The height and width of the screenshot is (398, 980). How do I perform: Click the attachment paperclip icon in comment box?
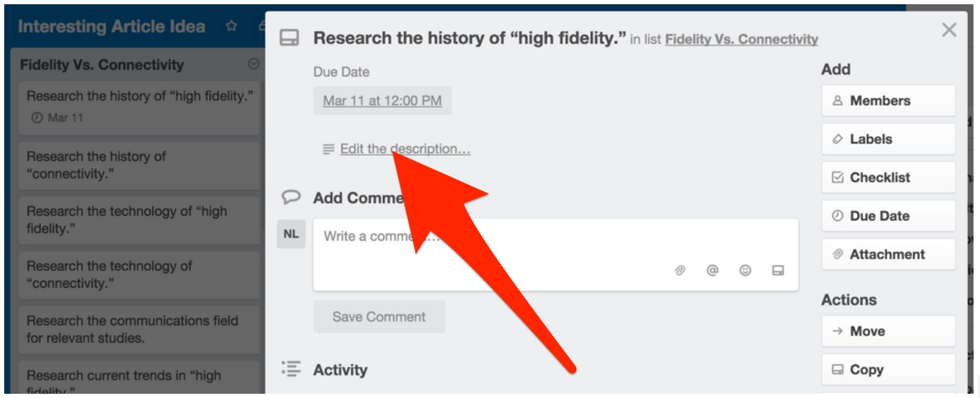[680, 270]
